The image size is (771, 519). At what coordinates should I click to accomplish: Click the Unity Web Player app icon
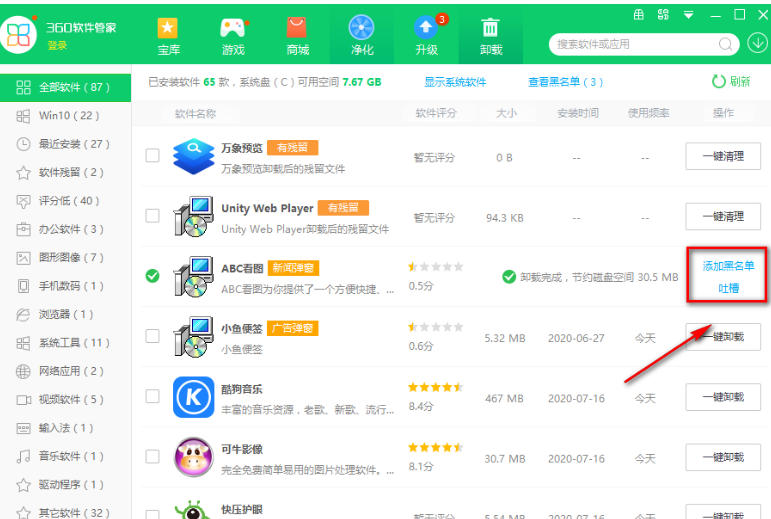194,216
